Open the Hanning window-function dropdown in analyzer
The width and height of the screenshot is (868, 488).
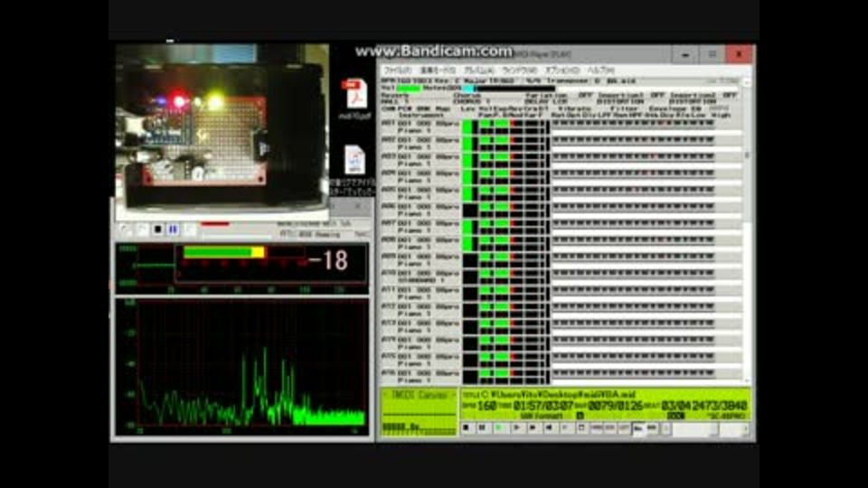click(325, 235)
